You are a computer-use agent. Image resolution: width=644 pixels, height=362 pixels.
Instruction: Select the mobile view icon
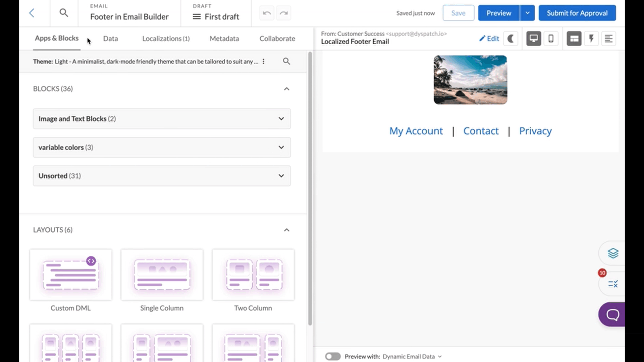pos(551,39)
